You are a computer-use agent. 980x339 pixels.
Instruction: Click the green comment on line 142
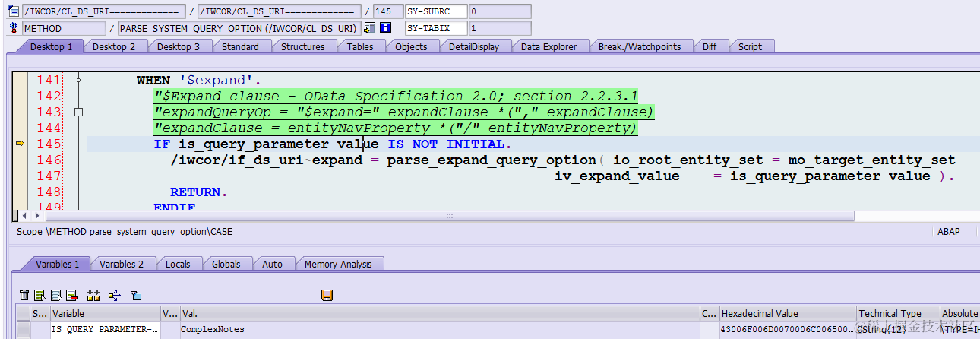click(396, 96)
